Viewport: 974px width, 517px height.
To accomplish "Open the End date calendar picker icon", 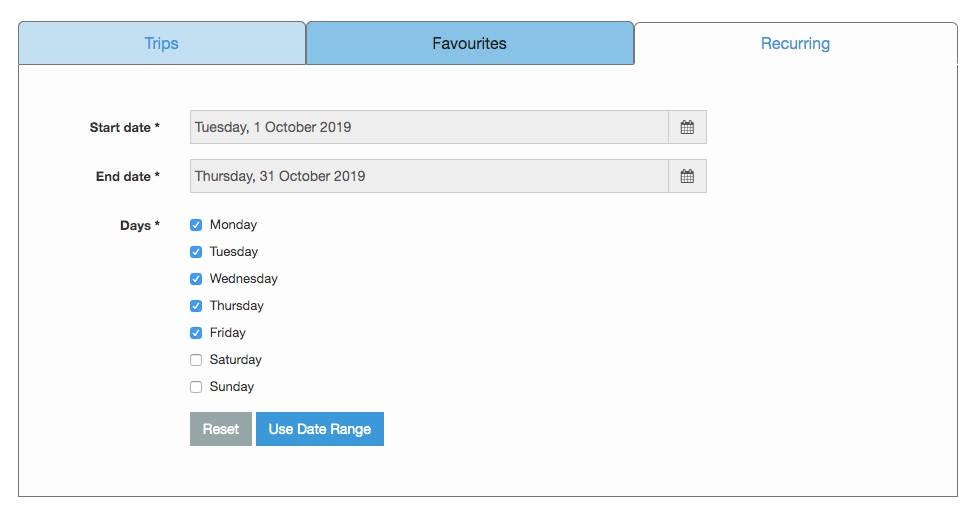I will tap(687, 176).
